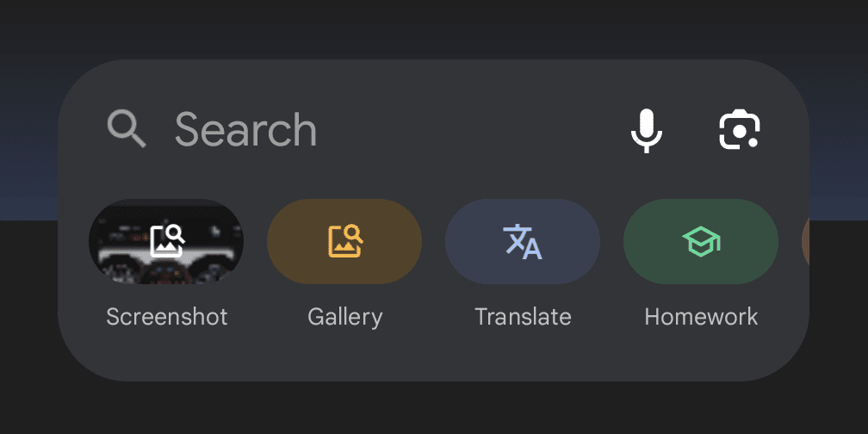
Task: Focus the Search text field
Action: [246, 130]
